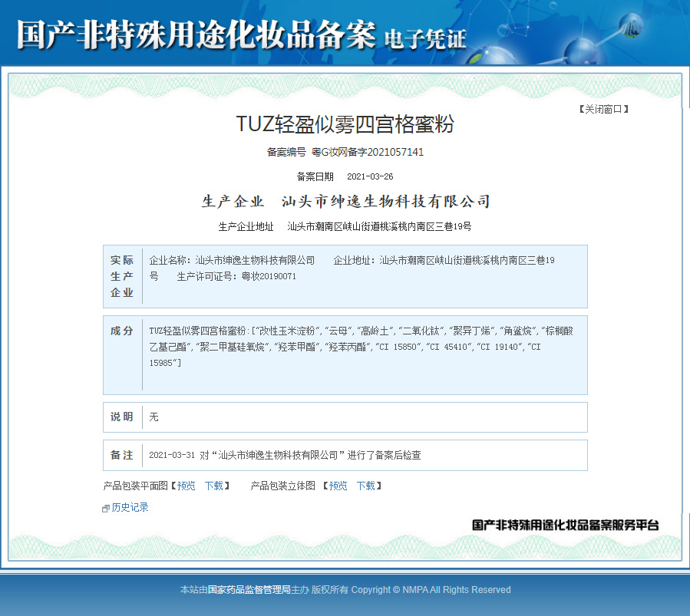Screen dimensions: 690x616
Task: Download the 产品包装立体图 image
Action: click(365, 486)
